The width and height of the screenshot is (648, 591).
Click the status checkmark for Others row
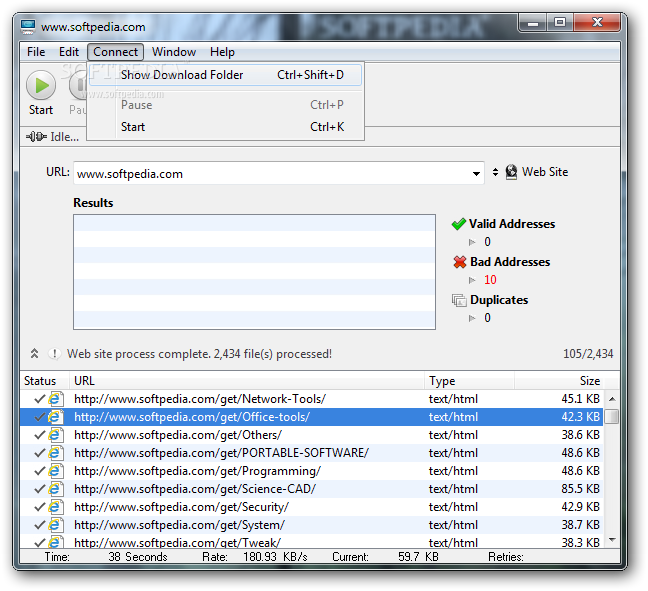(40, 435)
